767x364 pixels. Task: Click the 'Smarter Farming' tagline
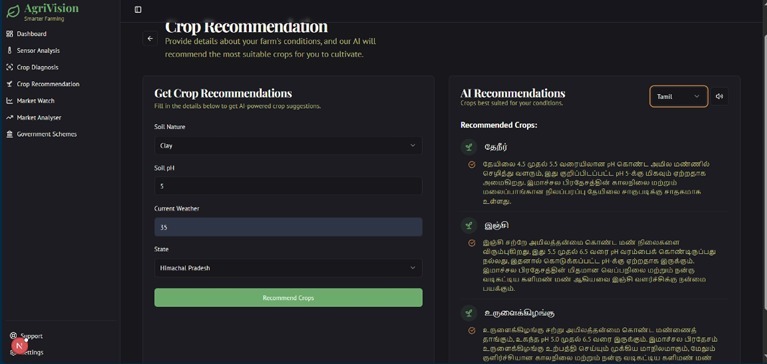(44, 19)
